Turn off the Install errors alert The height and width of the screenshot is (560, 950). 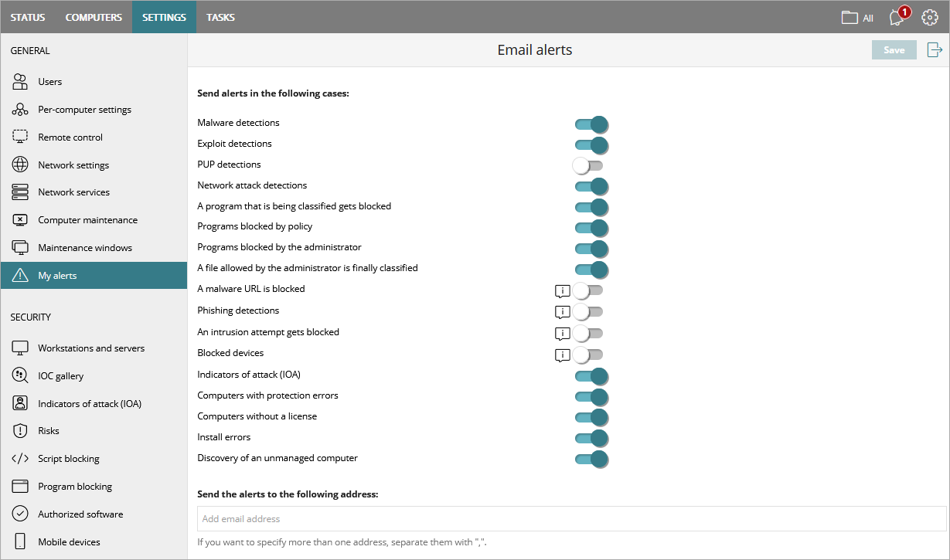[591, 438]
